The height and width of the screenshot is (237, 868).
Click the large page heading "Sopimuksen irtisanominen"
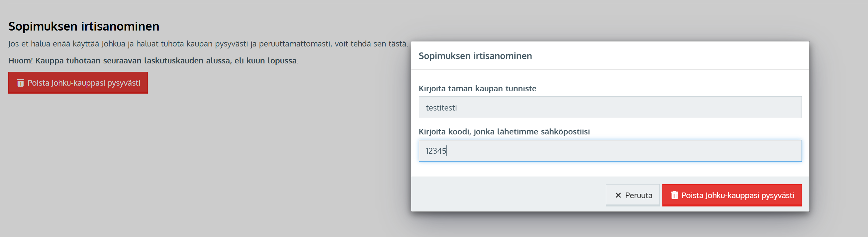(84, 26)
